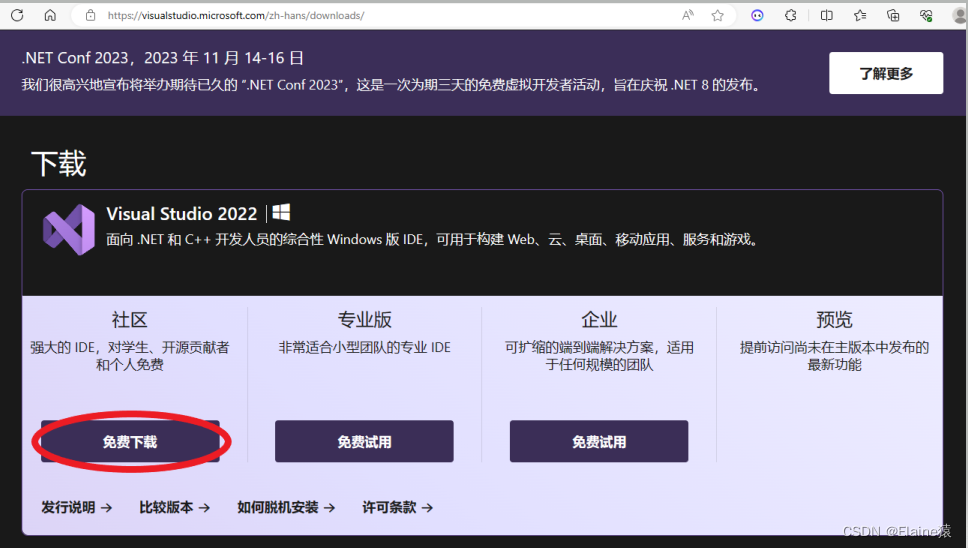The image size is (968, 548).
Task: Click 了解更多 button in banner
Action: click(886, 73)
